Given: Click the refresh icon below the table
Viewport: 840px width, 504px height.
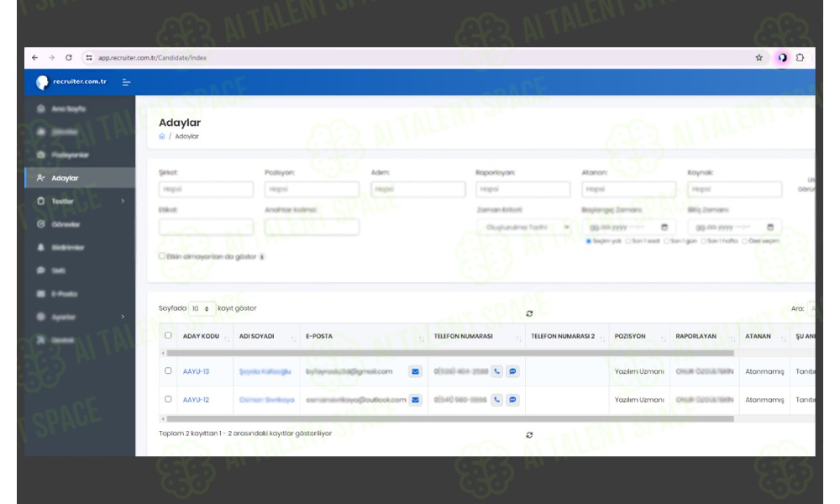Looking at the screenshot, I should 529,435.
